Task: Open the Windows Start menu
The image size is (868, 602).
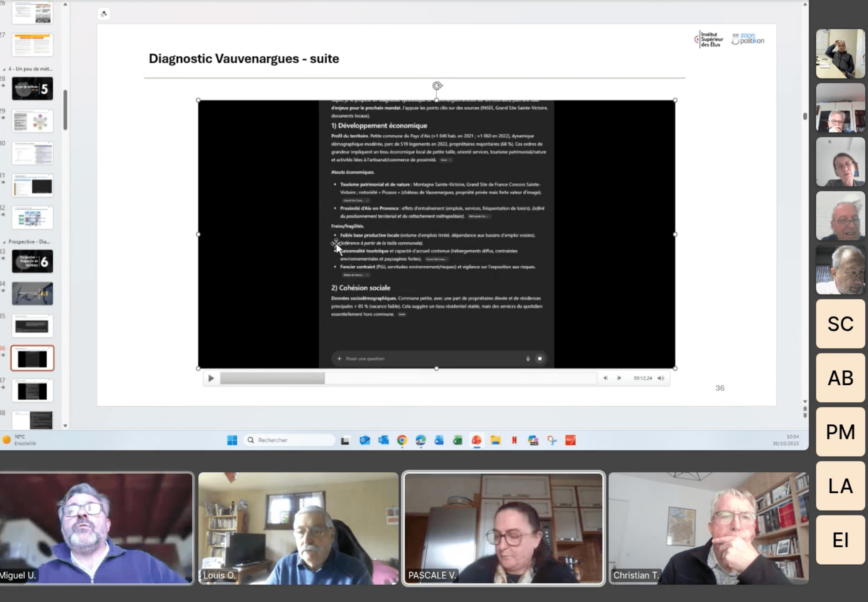Action: [232, 440]
